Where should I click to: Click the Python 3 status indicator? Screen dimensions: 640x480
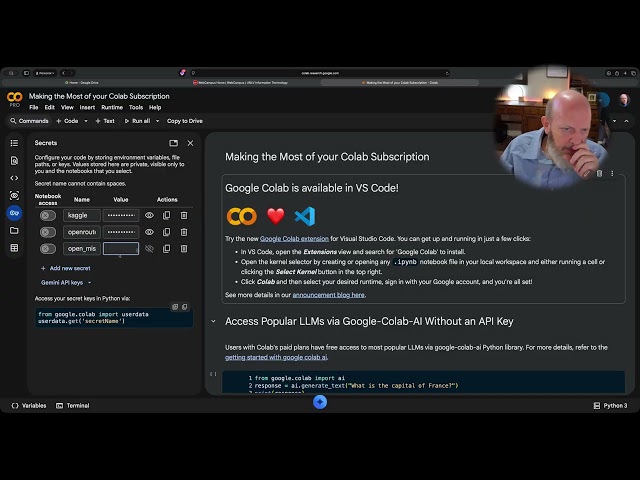pyautogui.click(x=610, y=405)
